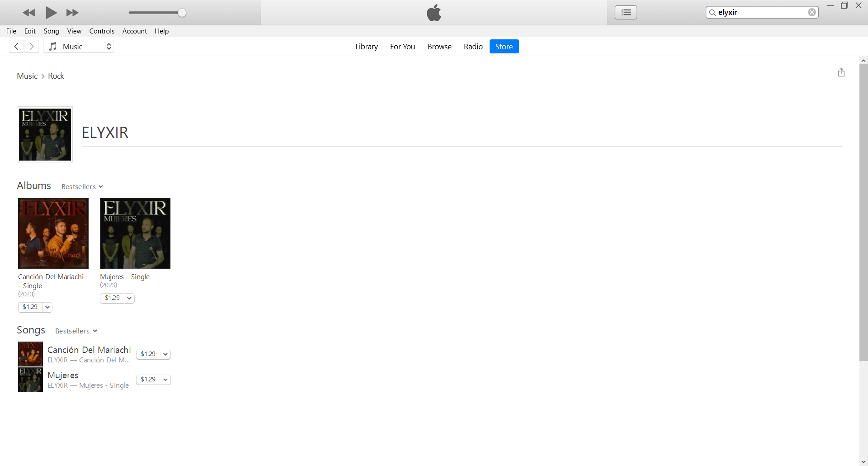Click the Rock breadcrumb link
Screen dimensions: 868x466
(x=56, y=76)
